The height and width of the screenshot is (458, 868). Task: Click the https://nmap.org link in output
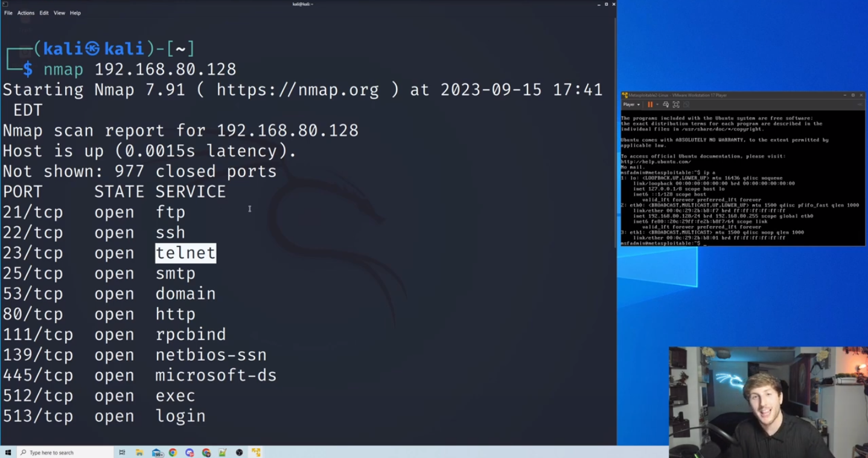pos(298,90)
